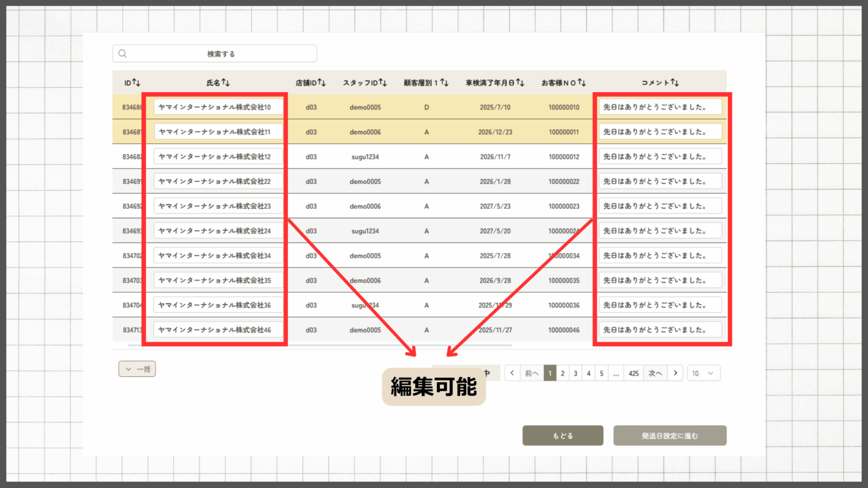Sort by 顧客層別1 column arrows
This screenshot has width=868, height=488.
pos(444,82)
